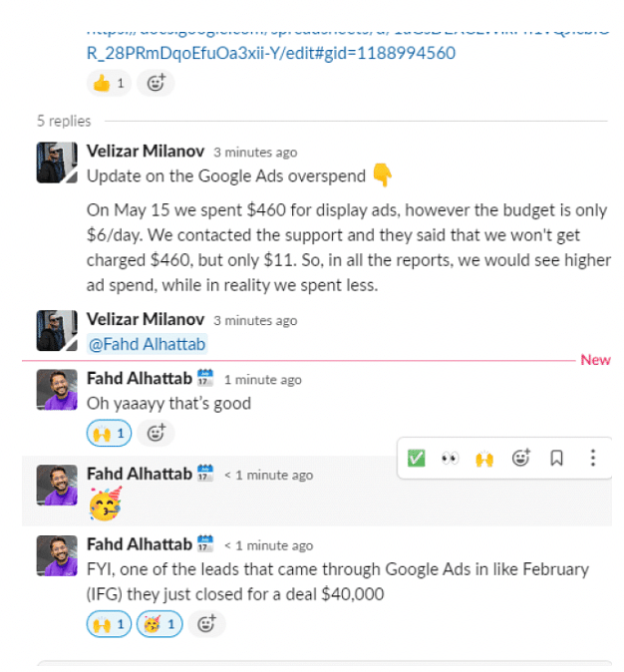Open the emoji picker from hover toolbar

pos(520,458)
